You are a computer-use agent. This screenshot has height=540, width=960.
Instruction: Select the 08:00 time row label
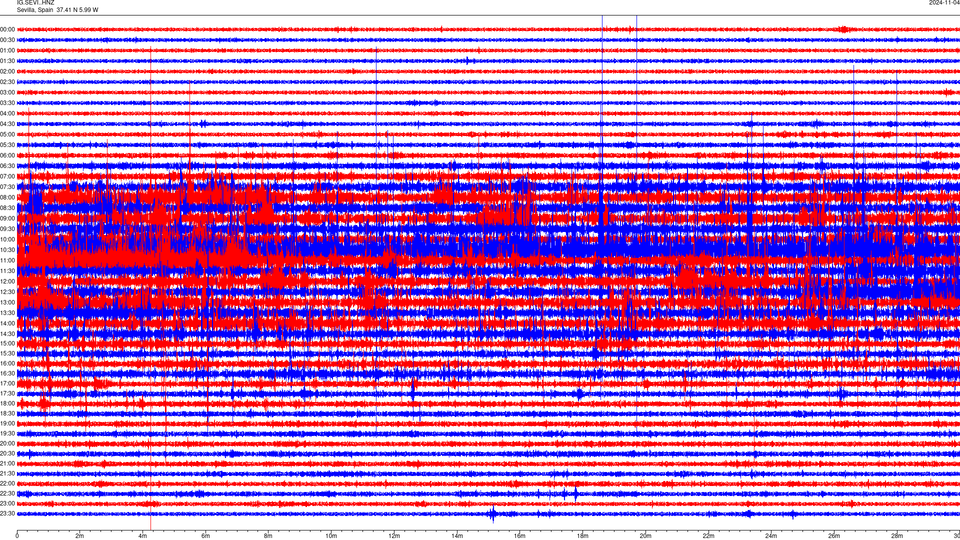tap(7, 197)
